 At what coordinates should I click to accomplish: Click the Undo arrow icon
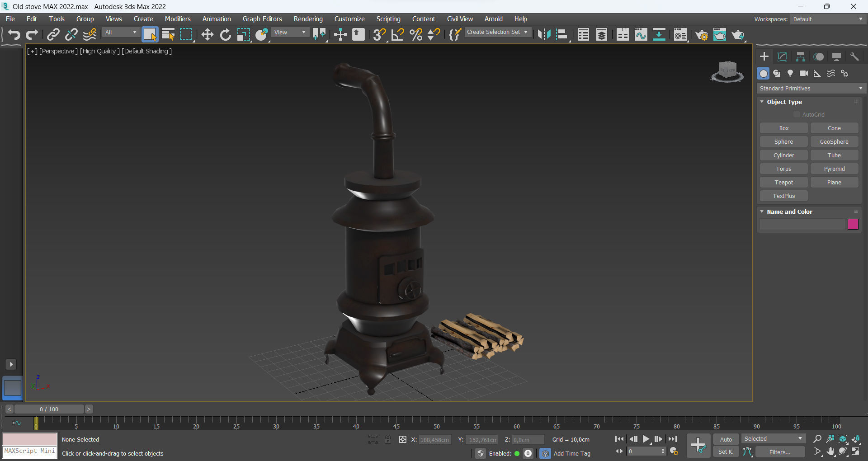(14, 35)
